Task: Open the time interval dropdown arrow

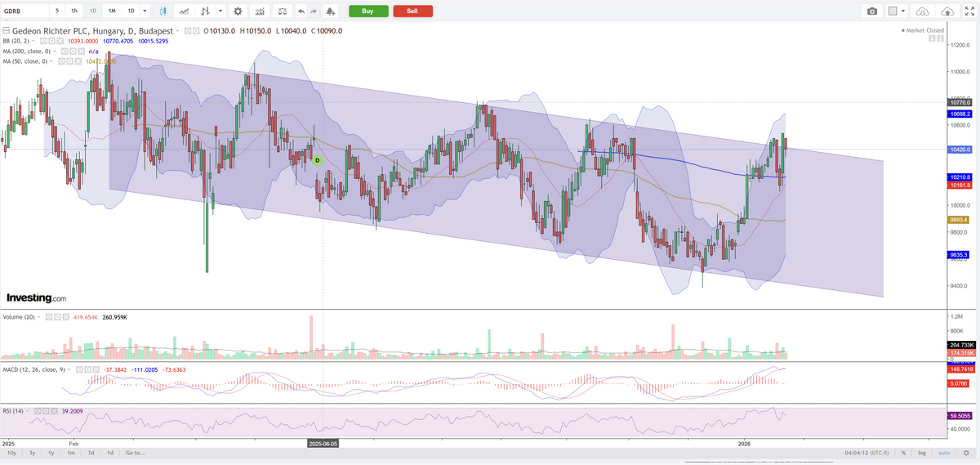Action: (145, 11)
